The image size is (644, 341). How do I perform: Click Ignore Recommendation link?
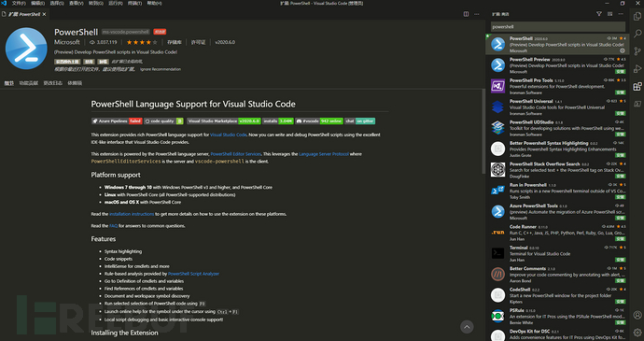click(161, 69)
